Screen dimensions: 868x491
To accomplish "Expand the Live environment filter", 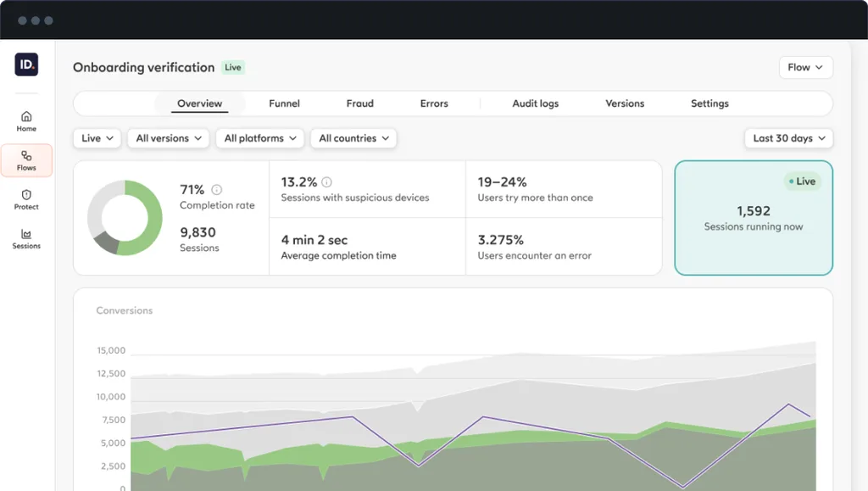I will [x=97, y=138].
